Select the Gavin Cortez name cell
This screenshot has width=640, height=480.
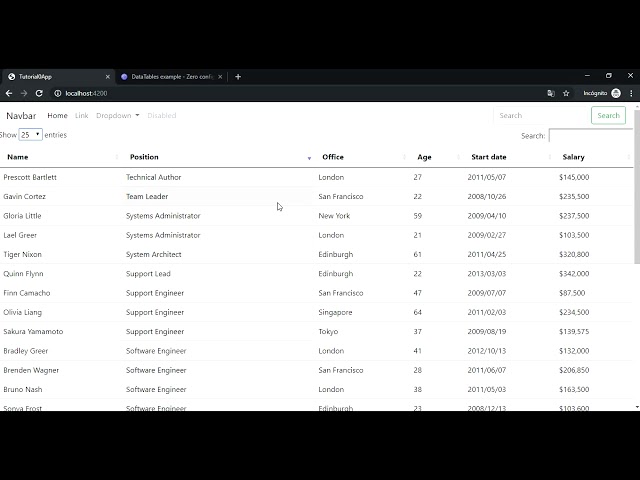pos(24,196)
